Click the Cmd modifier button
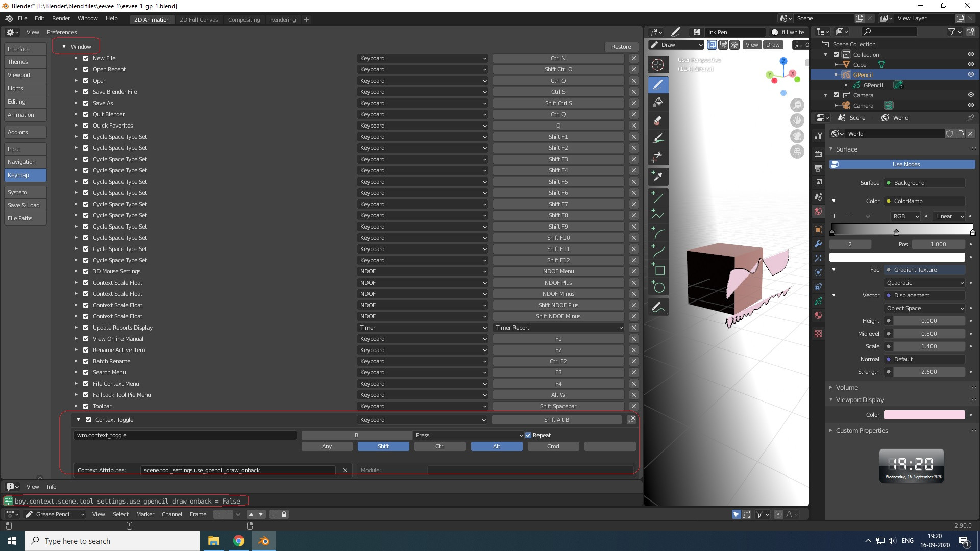 [553, 446]
